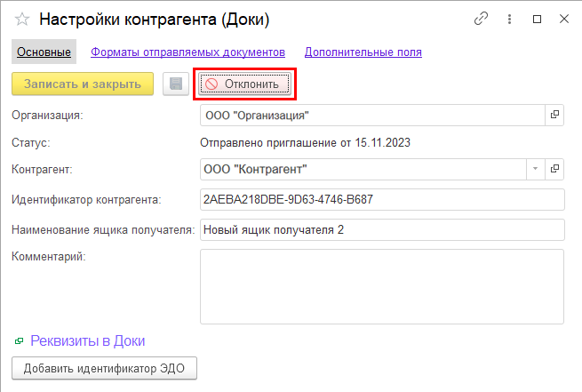This screenshot has width=582, height=392.
Task: Click the Отклонить button
Action: tap(244, 84)
